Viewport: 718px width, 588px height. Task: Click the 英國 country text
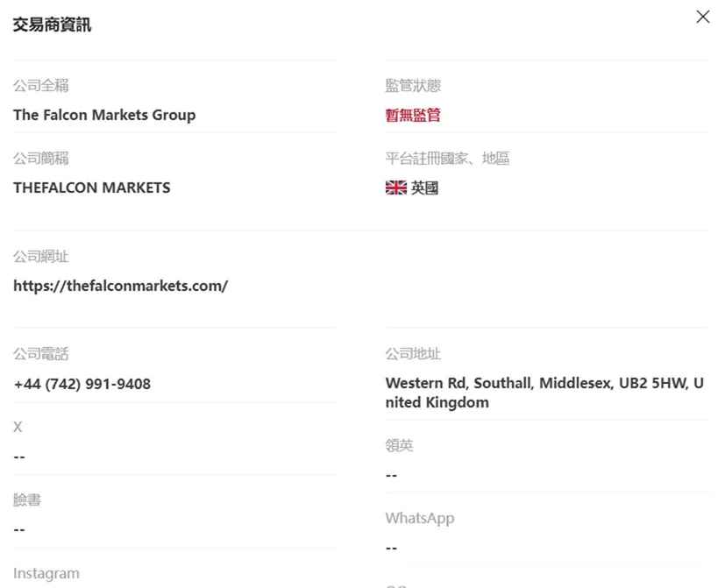(x=424, y=188)
